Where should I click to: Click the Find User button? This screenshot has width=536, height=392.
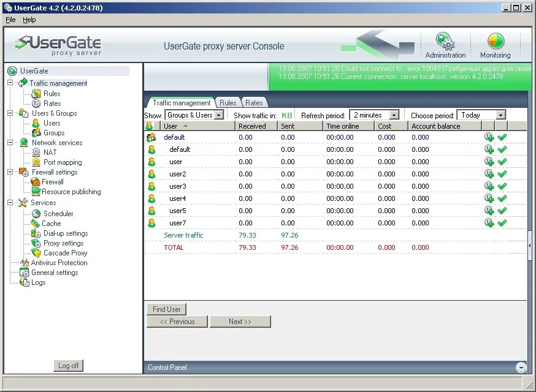(x=166, y=309)
